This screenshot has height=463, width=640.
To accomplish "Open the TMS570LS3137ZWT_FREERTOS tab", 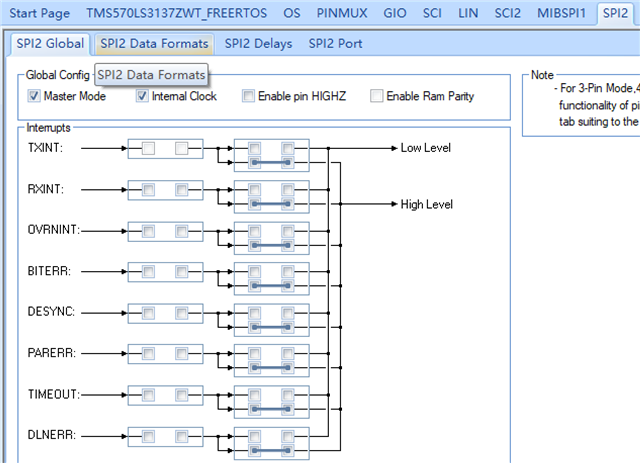I will click(x=176, y=13).
